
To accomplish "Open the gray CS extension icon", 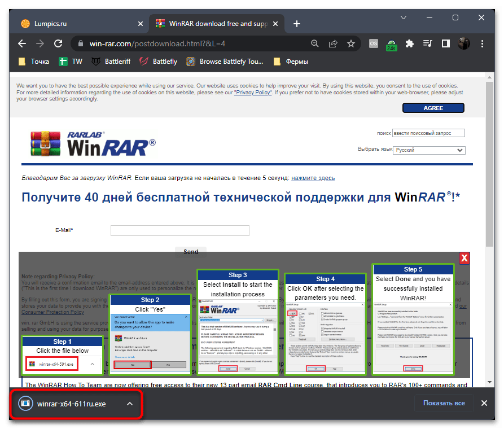I will tap(374, 43).
